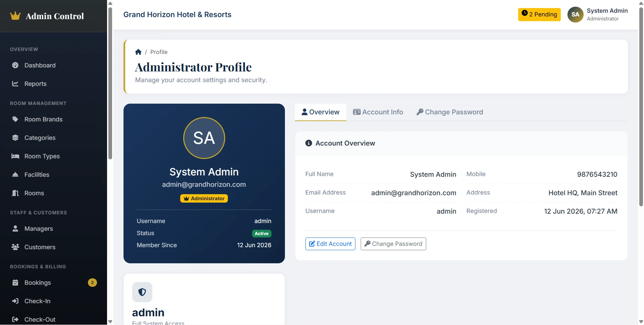Click the Overview tab person icon

click(304, 112)
